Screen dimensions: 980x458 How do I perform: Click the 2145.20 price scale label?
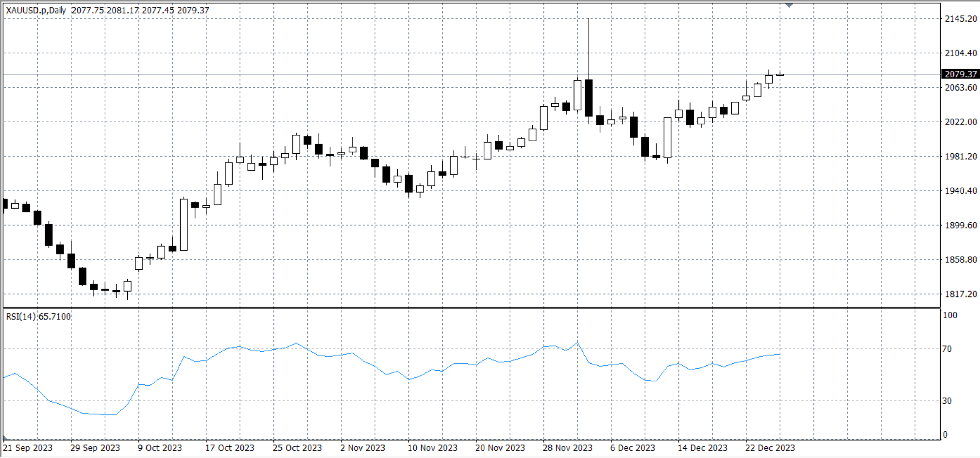pyautogui.click(x=961, y=19)
